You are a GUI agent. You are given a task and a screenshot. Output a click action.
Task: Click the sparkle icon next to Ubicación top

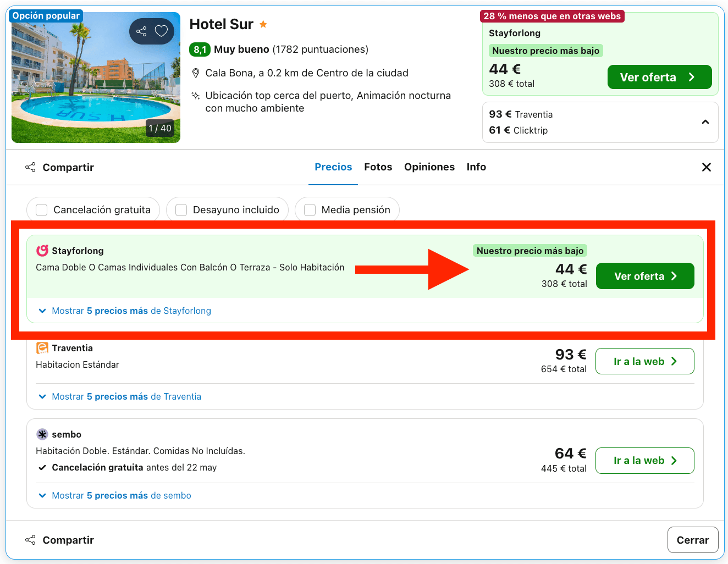tap(195, 96)
